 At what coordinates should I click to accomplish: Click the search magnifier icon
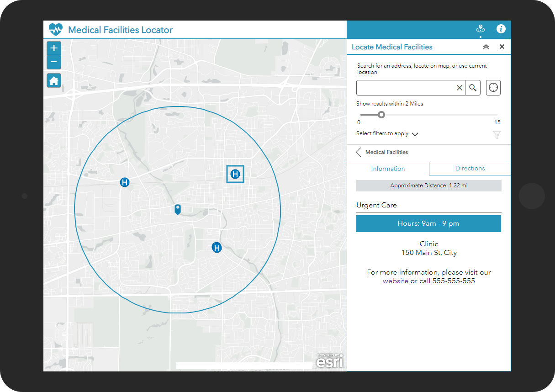(473, 88)
